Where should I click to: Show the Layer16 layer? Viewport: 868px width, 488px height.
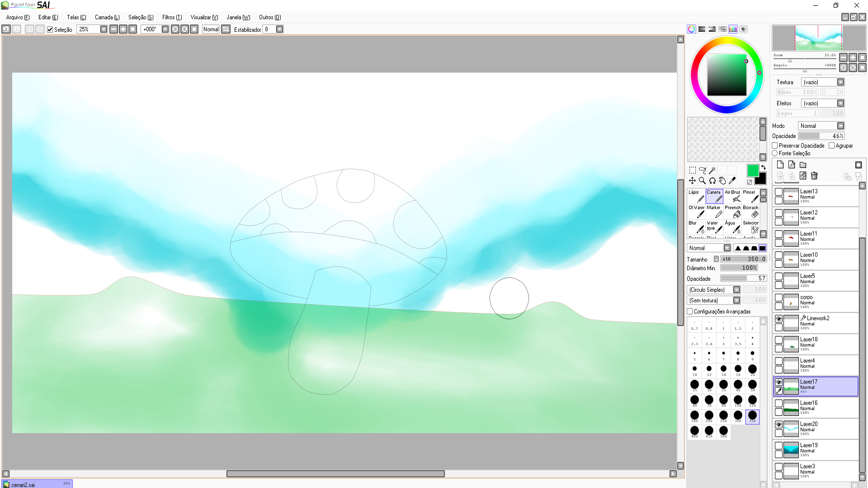[778, 404]
